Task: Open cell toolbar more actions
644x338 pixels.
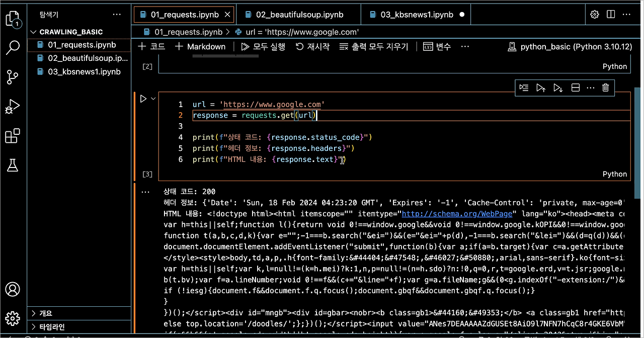Action: 591,88
